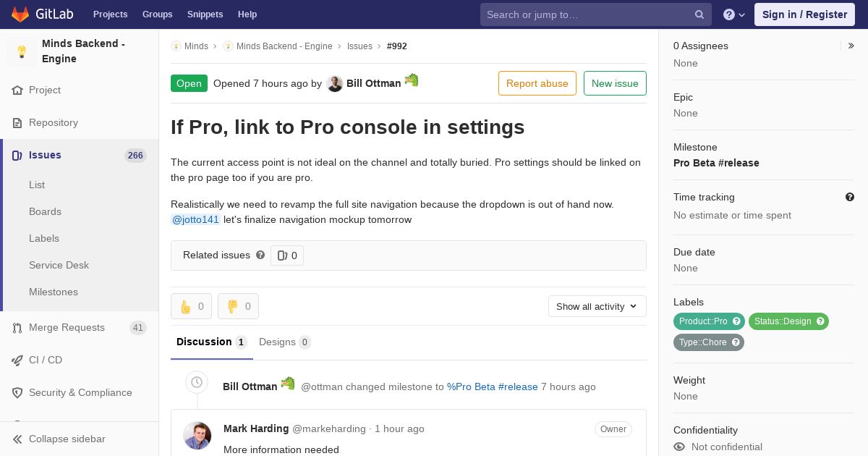The image size is (868, 456).
Task: Click the related issues count badge
Action: (x=287, y=256)
